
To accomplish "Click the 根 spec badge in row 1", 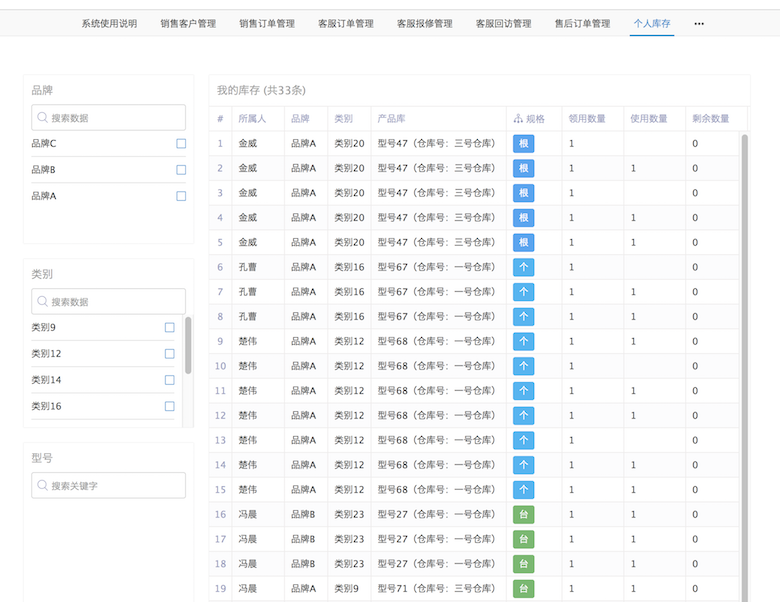I will pyautogui.click(x=524, y=144).
